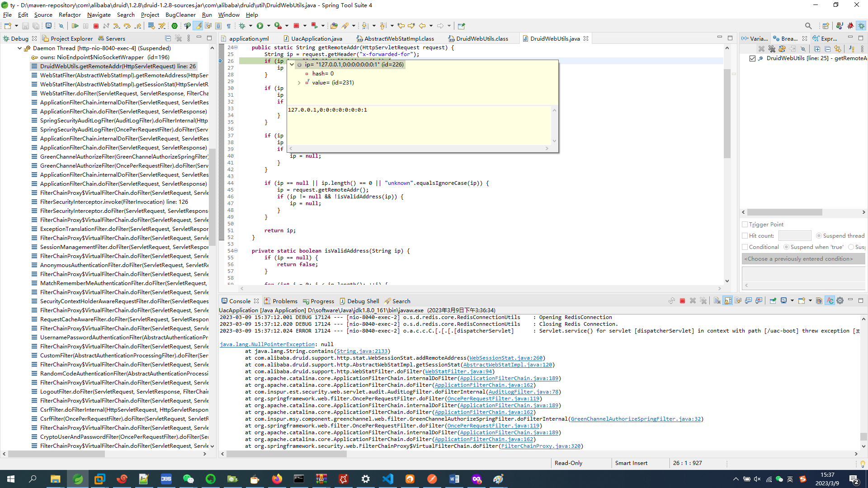
Task: Open the Run button dropdown arrow
Action: [269, 26]
